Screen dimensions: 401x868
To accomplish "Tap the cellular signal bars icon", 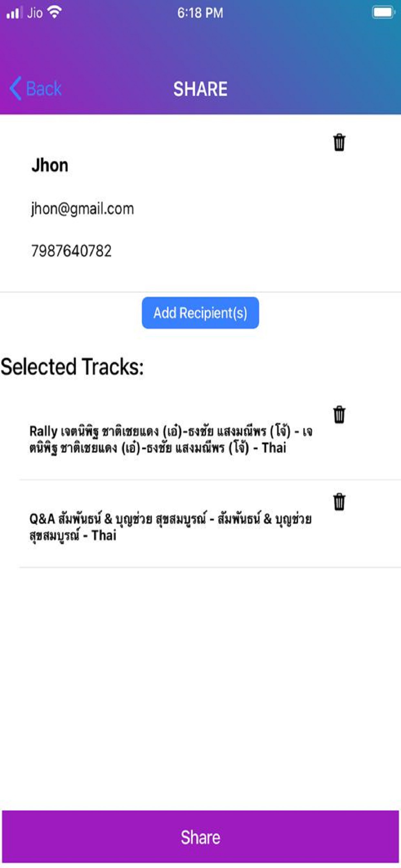I will pos(14,13).
